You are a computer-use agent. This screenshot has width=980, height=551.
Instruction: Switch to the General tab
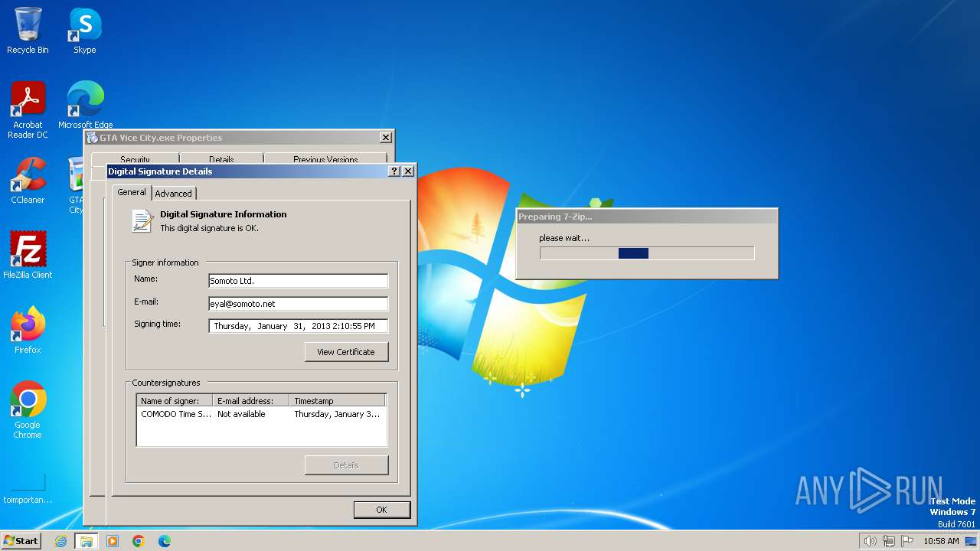click(x=131, y=192)
